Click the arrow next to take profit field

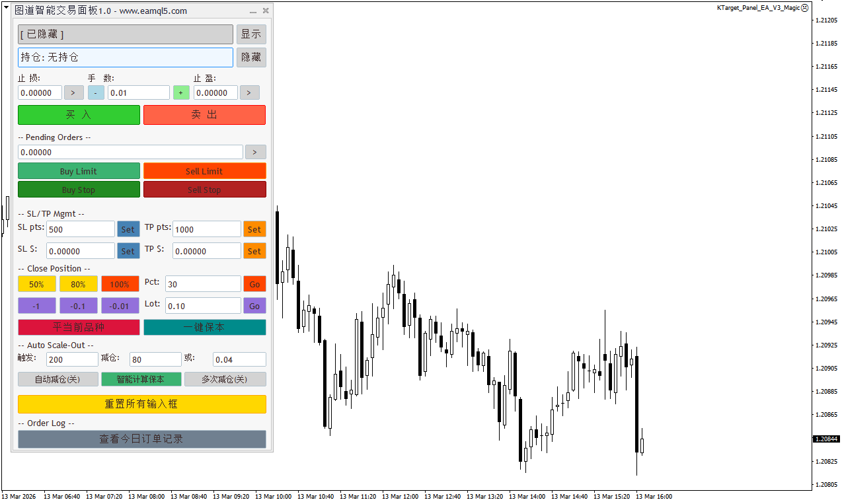pyautogui.click(x=249, y=93)
